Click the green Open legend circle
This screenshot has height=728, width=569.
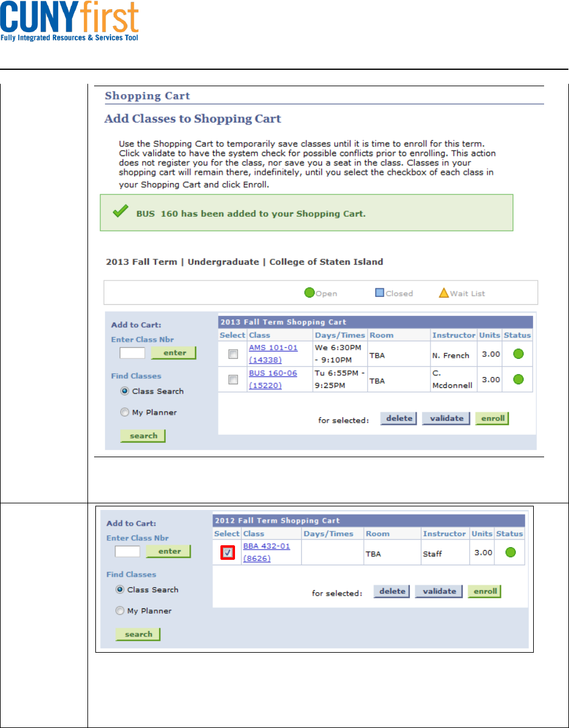point(309,293)
